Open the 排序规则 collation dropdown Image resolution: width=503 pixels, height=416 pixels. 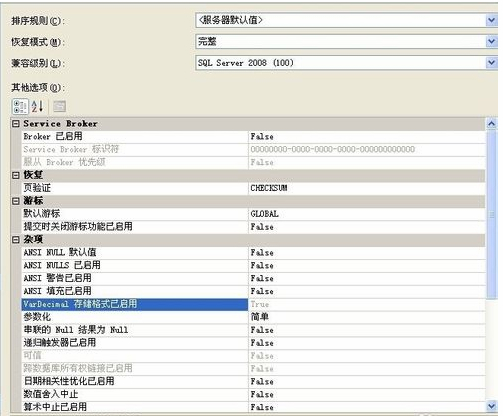(491, 21)
